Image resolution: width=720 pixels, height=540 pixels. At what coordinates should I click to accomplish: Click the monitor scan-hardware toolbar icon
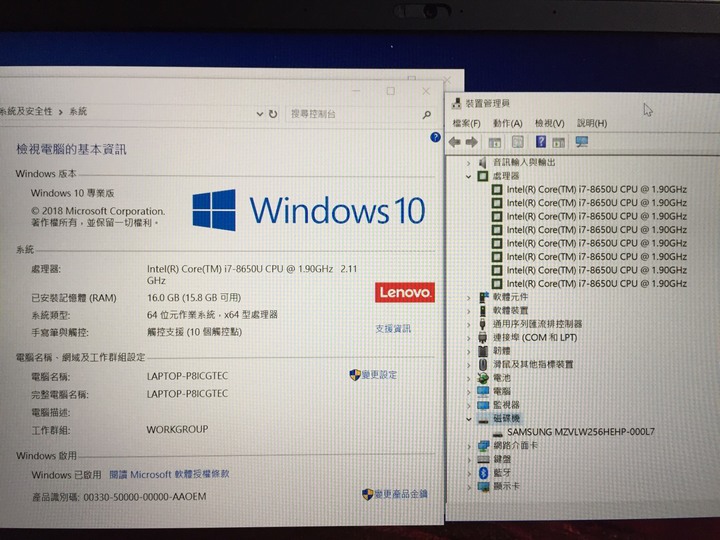[x=581, y=142]
